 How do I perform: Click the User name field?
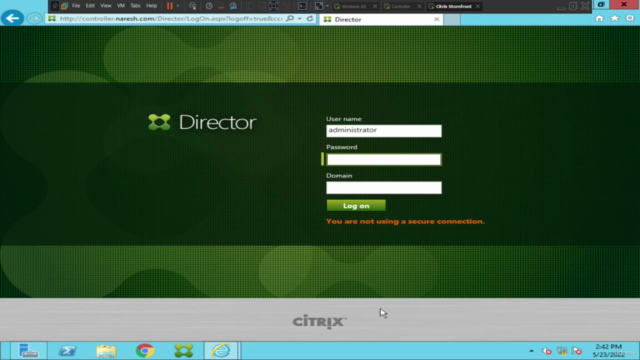(x=384, y=131)
